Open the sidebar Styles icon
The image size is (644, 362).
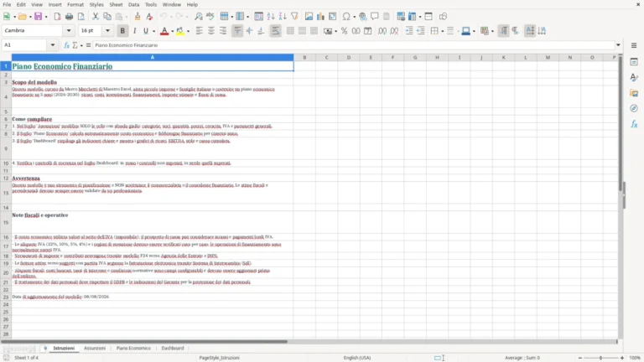(x=634, y=77)
